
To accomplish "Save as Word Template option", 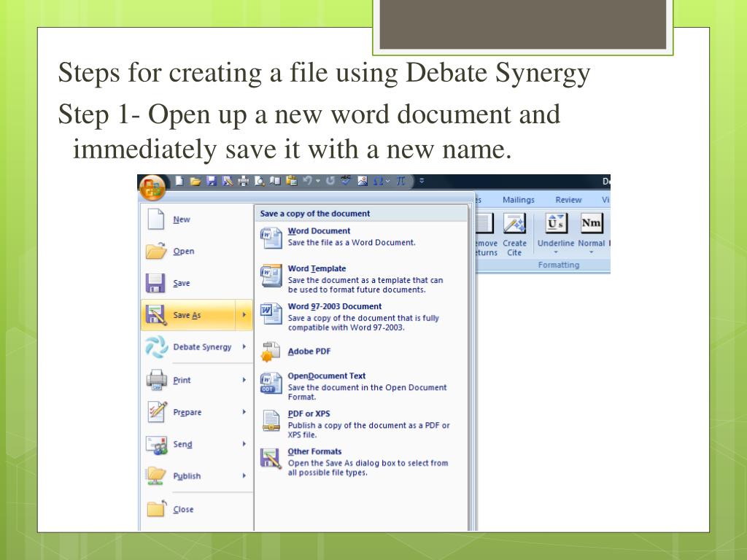I will pyautogui.click(x=360, y=279).
